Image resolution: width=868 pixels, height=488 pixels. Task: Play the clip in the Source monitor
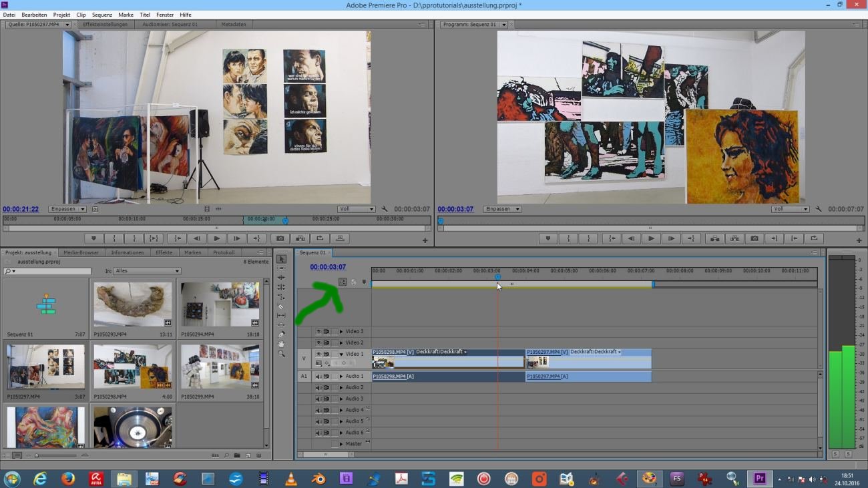217,238
